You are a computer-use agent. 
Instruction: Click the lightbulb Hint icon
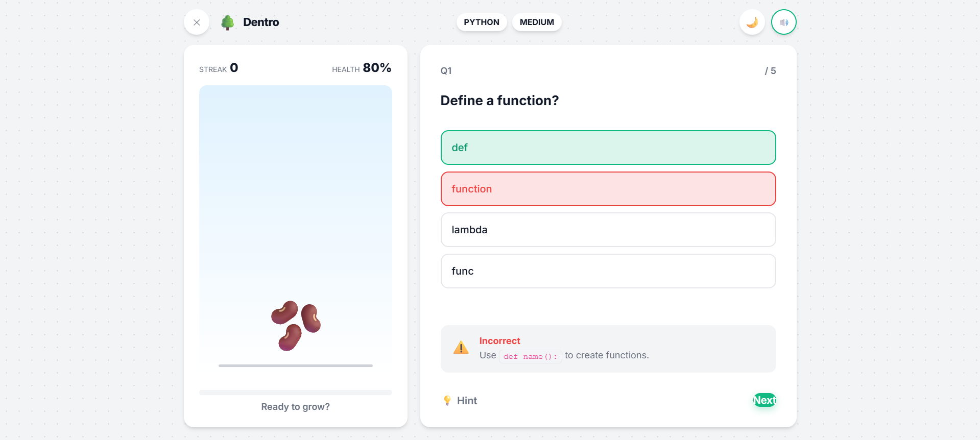447,401
